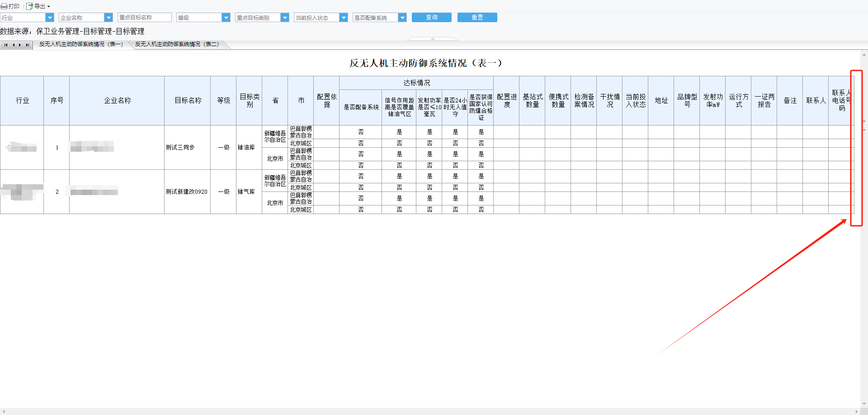Select serial number 1 cell
The image size is (868, 415).
pyautogui.click(x=57, y=148)
